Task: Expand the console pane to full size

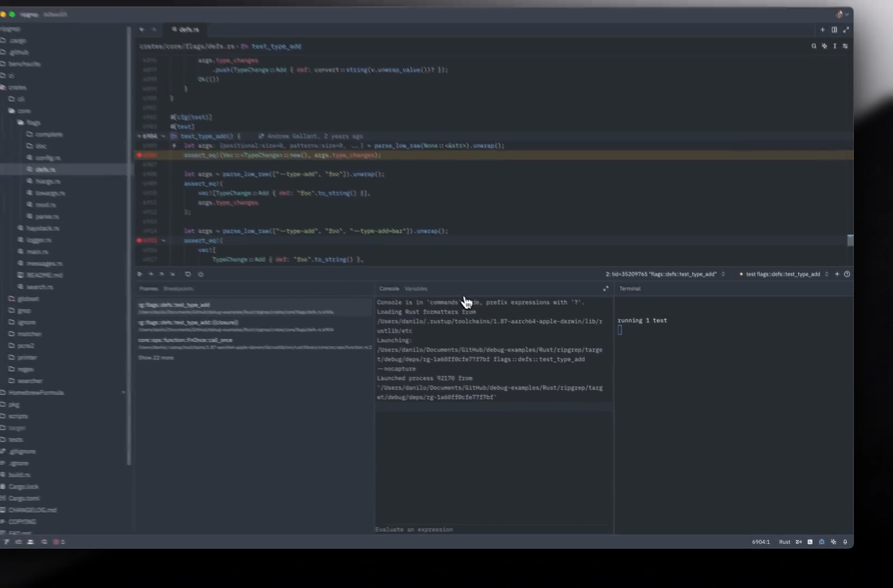Action: click(x=605, y=289)
